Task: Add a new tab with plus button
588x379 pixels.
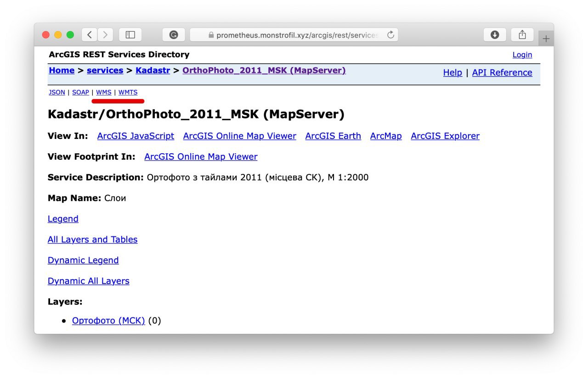Action: [x=546, y=39]
